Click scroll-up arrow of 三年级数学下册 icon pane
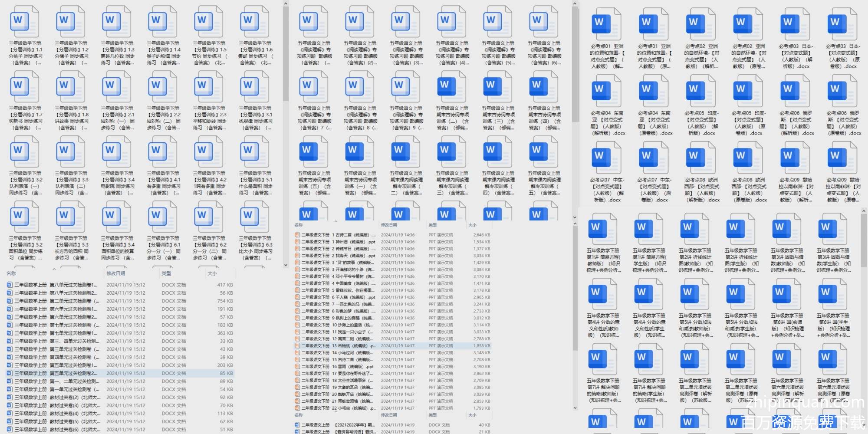The image size is (868, 434). pyautogui.click(x=286, y=4)
